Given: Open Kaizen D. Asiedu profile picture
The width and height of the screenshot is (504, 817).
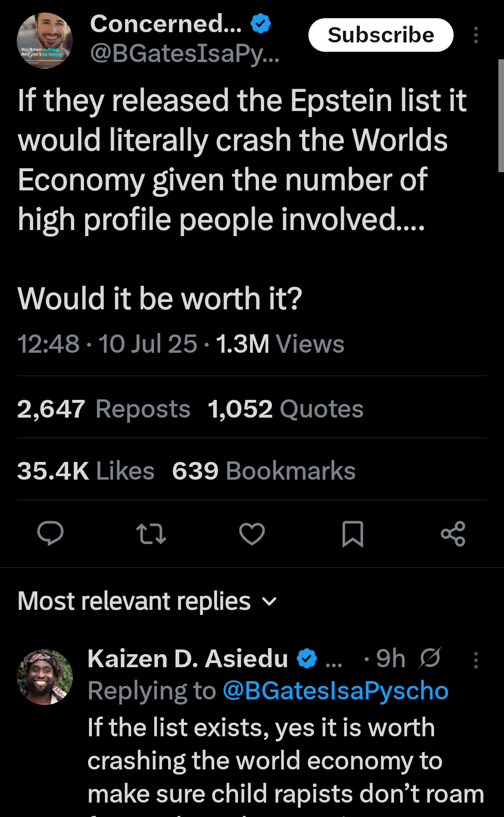Looking at the screenshot, I should (x=45, y=677).
